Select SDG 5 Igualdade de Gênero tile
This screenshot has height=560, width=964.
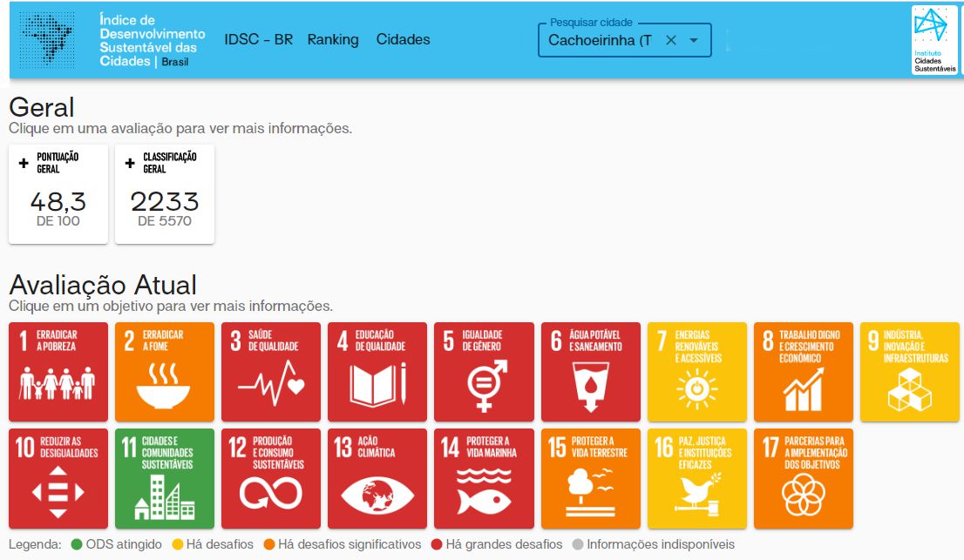(x=484, y=372)
